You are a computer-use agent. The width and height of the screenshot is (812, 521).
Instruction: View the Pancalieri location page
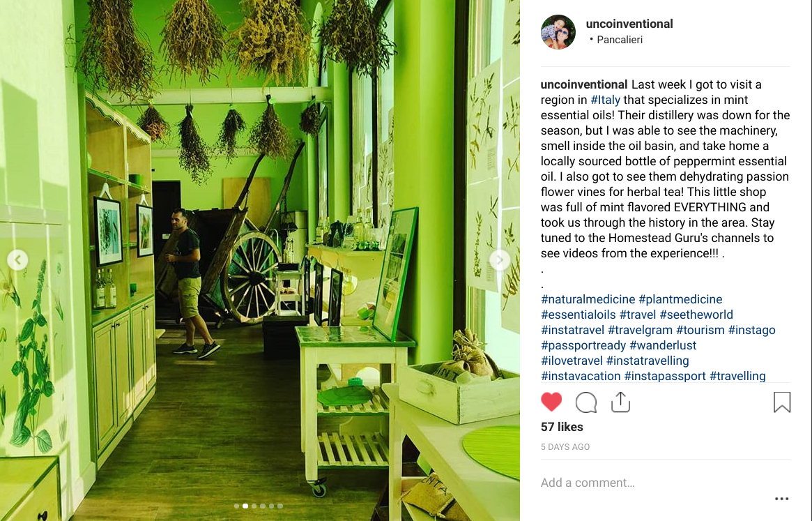(x=620, y=40)
